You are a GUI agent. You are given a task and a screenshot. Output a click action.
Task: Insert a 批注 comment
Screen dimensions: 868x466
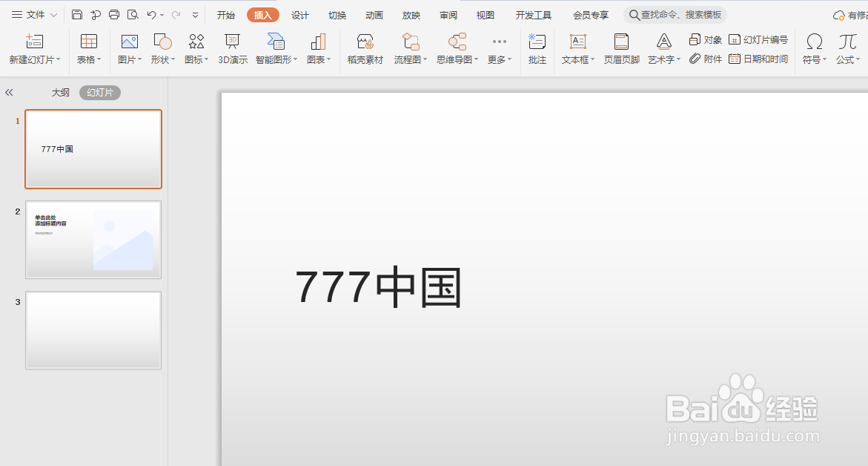[537, 48]
